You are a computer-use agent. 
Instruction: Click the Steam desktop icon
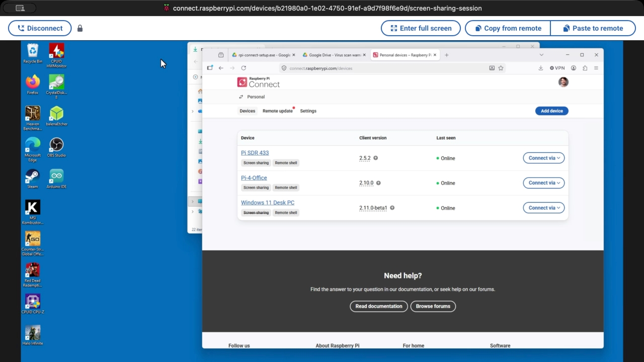tap(33, 176)
